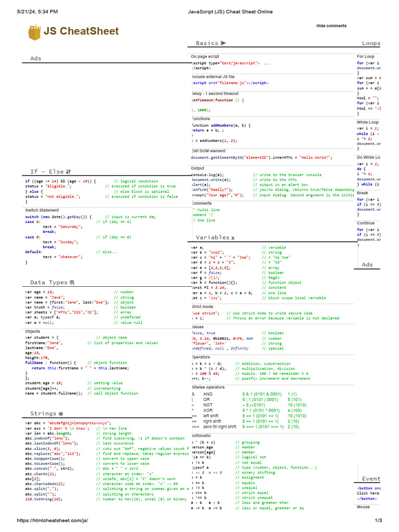The image size is (399, 532).
Task: Click the 'Functions' subheading in Basics
Action: coord(201,119)
